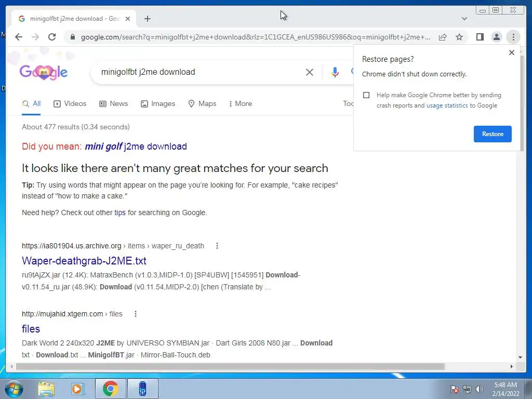View site information via the lock icon
The height and width of the screenshot is (399, 532).
point(72,37)
